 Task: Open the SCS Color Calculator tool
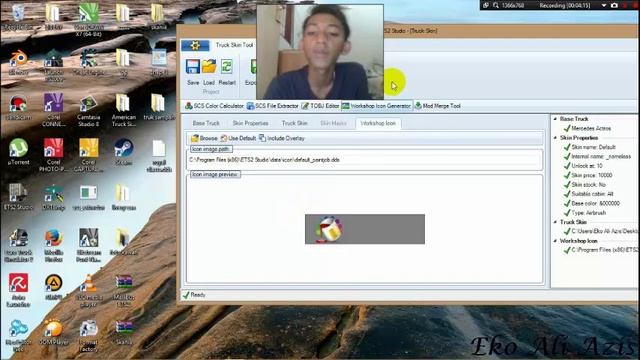point(214,106)
